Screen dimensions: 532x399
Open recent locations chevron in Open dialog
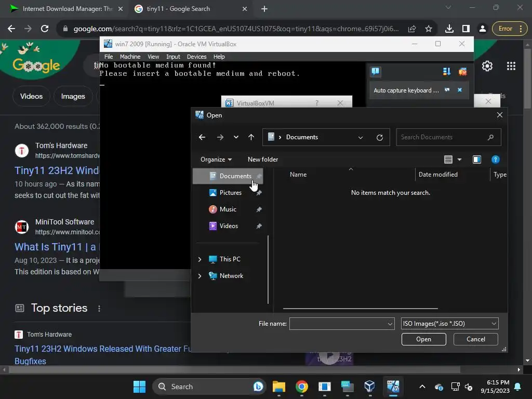[236, 137]
